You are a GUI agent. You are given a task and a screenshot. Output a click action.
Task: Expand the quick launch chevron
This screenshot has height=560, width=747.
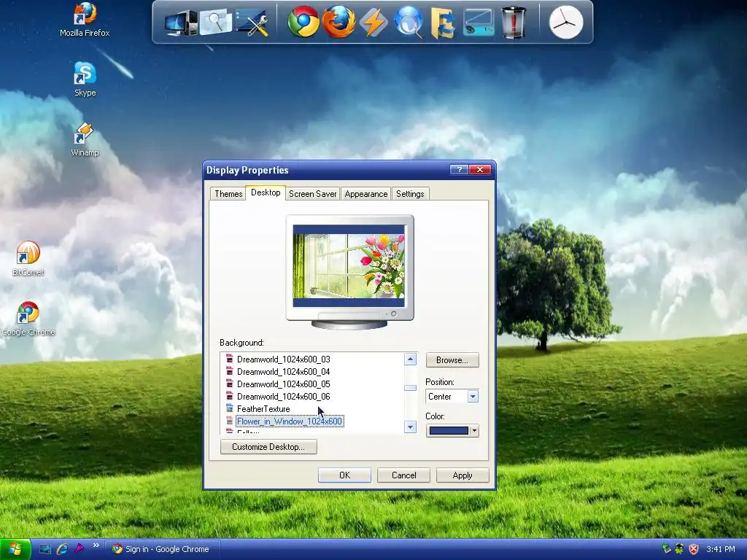pos(96,545)
